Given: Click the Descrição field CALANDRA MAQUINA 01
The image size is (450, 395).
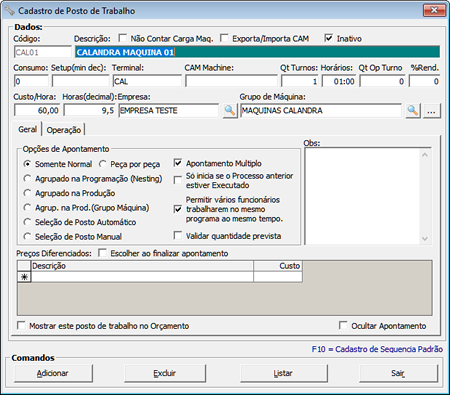Looking at the screenshot, I should tap(257, 52).
